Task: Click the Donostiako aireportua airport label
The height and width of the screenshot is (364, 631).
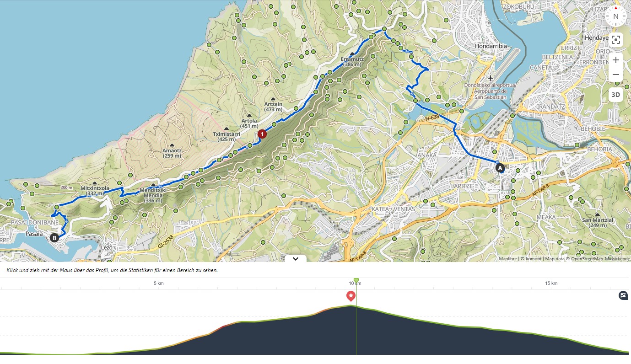Action: tap(490, 91)
